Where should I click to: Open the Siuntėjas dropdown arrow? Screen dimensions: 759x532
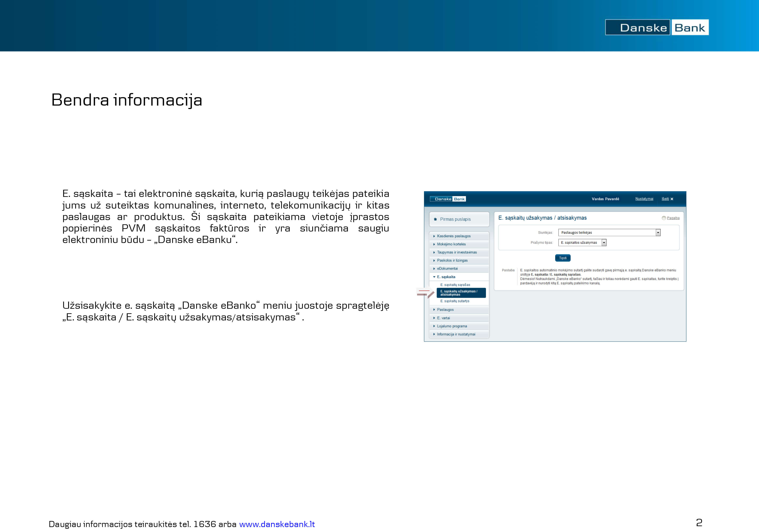(x=658, y=232)
